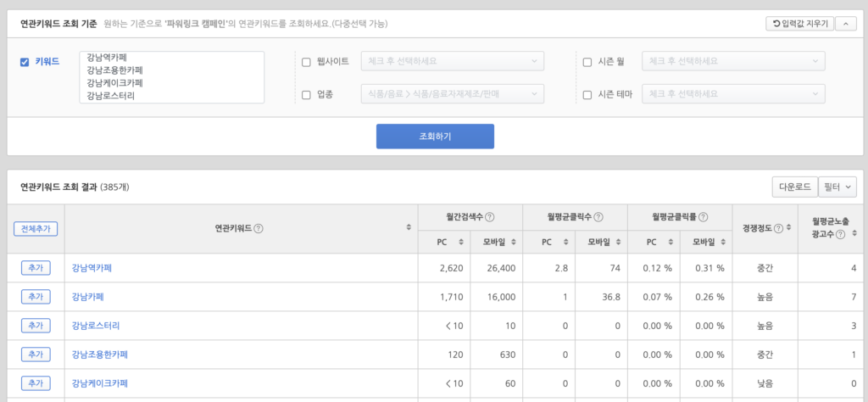The image size is (868, 402).
Task: Click help icon beside 월간검색수 header
Action: coord(490,216)
